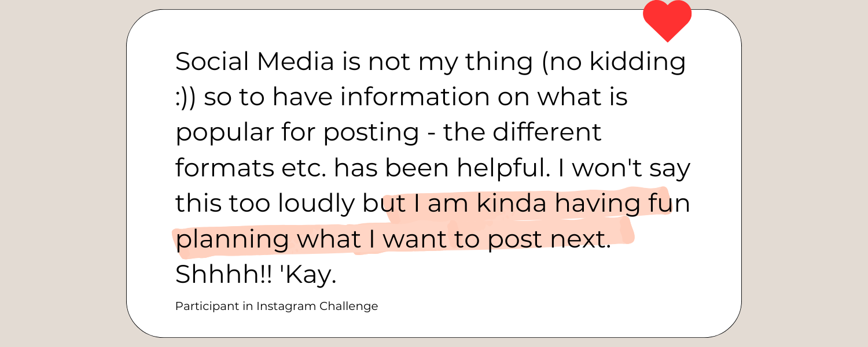Click the words 'Social Media' in the quote
Image resolution: width=868 pixels, height=347 pixels.
255,62
